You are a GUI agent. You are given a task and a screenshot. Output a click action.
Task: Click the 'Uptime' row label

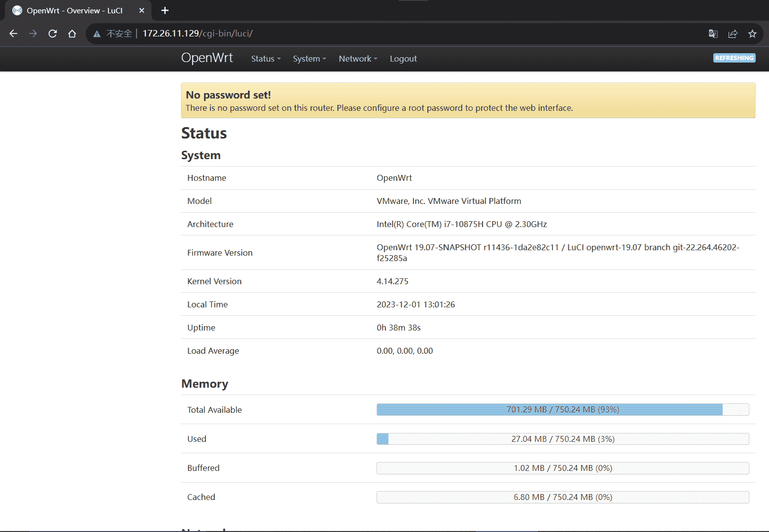[x=201, y=328]
